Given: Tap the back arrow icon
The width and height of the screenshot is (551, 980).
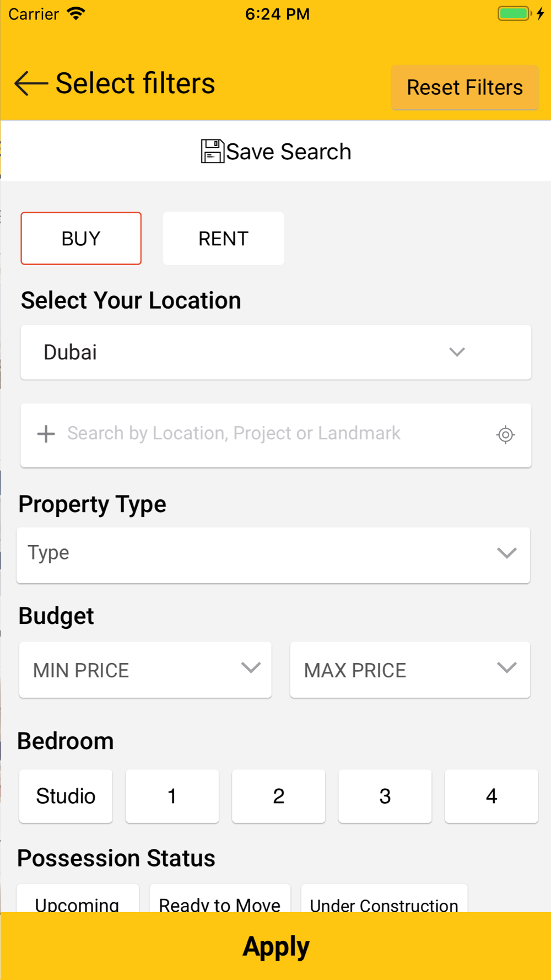Looking at the screenshot, I should 31,84.
